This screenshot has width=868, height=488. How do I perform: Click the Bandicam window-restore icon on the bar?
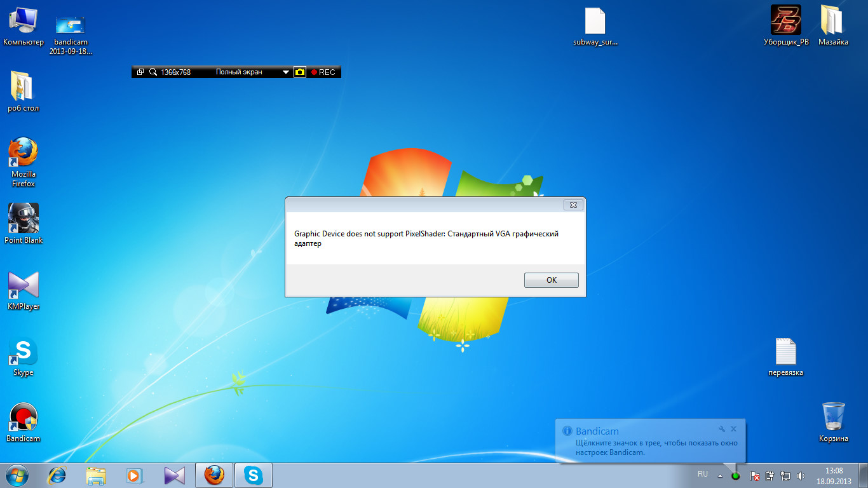(140, 72)
